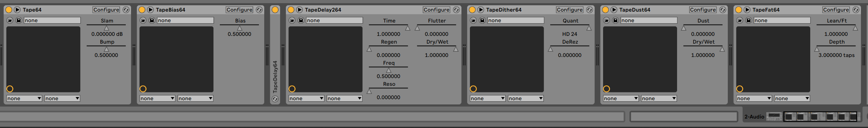Viewport: 868px width, 128px height.
Task: Open TapeBias64 Y-axis parameter dropdown
Action: point(196,98)
